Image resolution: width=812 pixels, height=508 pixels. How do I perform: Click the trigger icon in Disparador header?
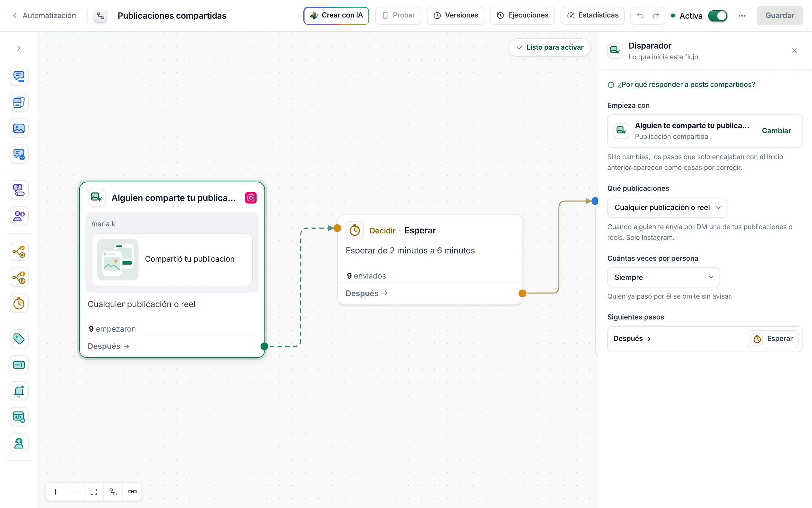click(615, 51)
